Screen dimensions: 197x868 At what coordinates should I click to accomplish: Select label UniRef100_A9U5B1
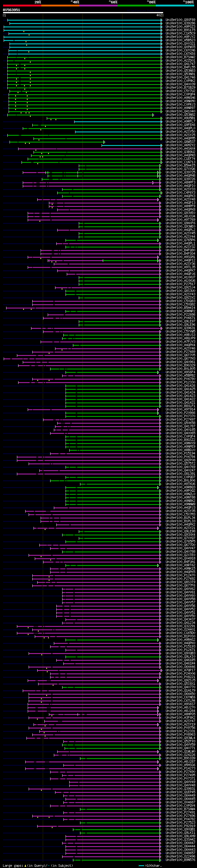[x=180, y=118]
